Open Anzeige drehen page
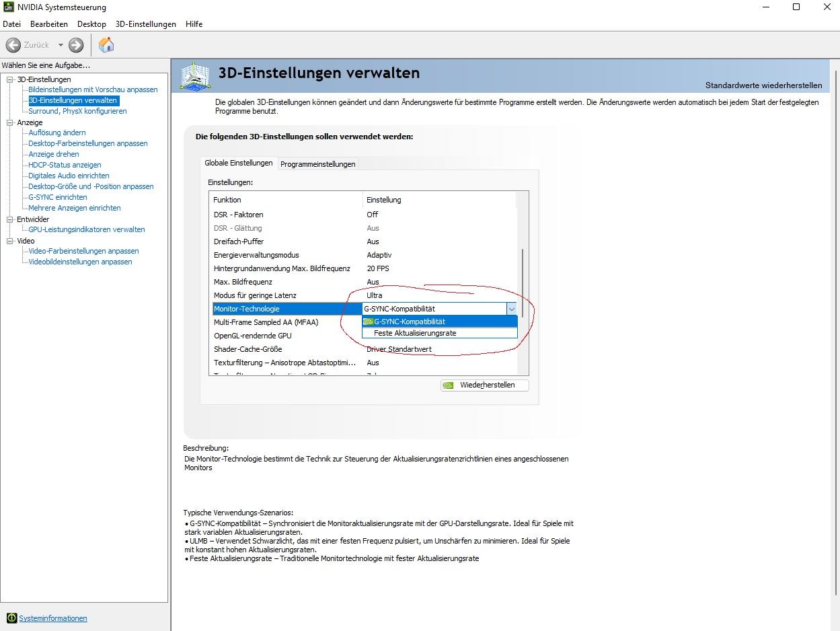The width and height of the screenshot is (840, 631). tap(54, 154)
